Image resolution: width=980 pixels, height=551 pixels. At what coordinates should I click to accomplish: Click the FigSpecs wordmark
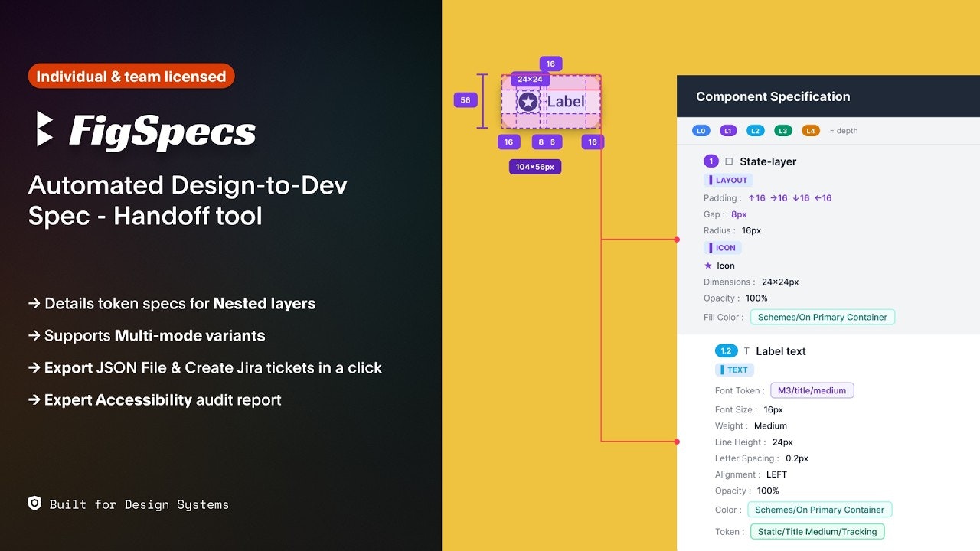pos(162,131)
